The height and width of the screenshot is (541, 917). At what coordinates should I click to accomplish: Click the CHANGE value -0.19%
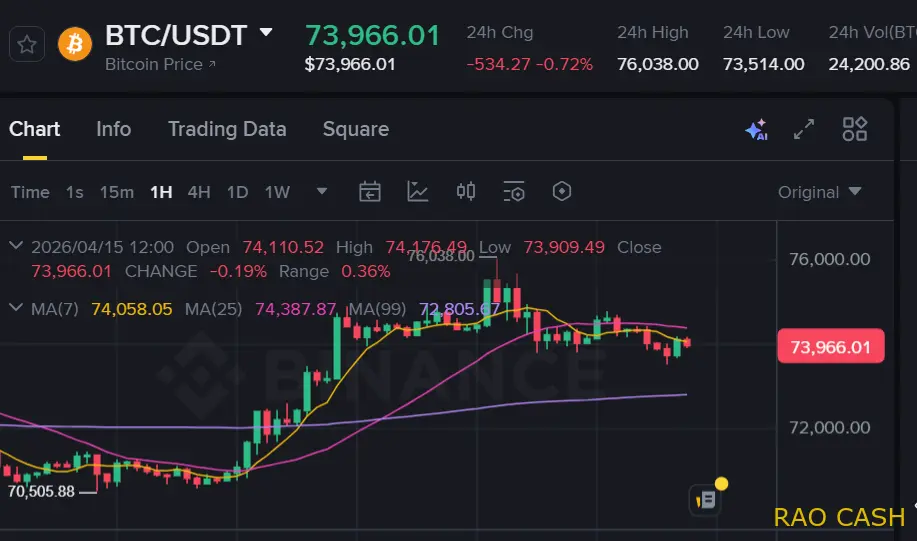pos(238,271)
